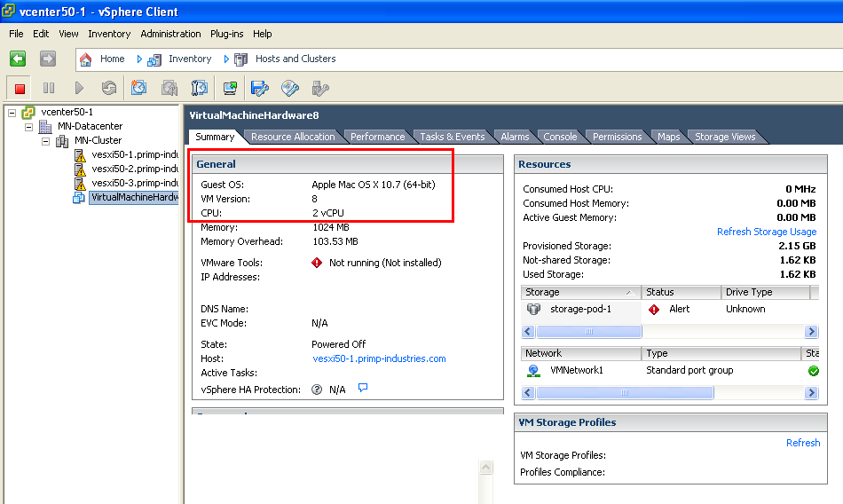The width and height of the screenshot is (843, 504).
Task: Click the red Power Off stop button
Action: pos(20,88)
